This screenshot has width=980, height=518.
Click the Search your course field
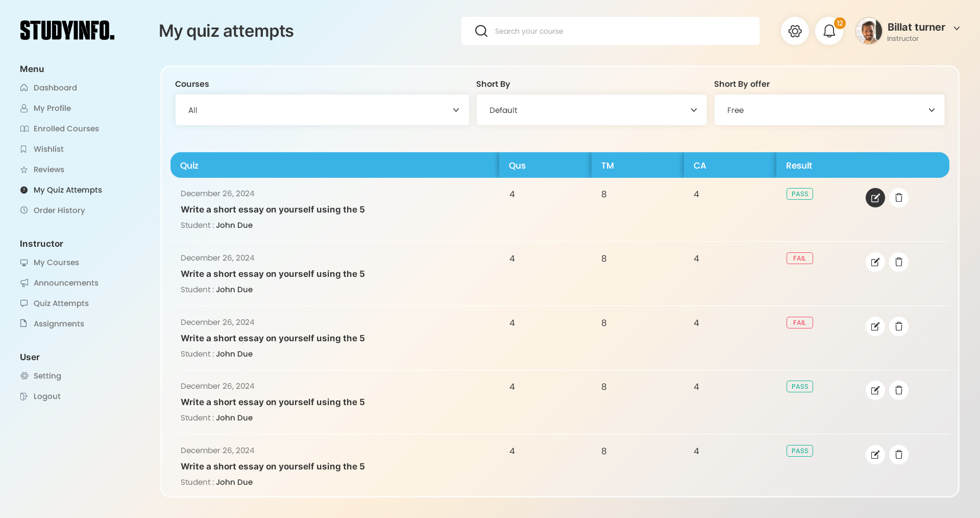tap(623, 31)
